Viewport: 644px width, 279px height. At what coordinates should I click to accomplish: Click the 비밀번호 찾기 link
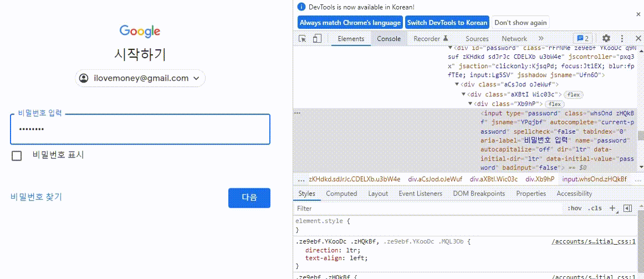[x=36, y=197]
